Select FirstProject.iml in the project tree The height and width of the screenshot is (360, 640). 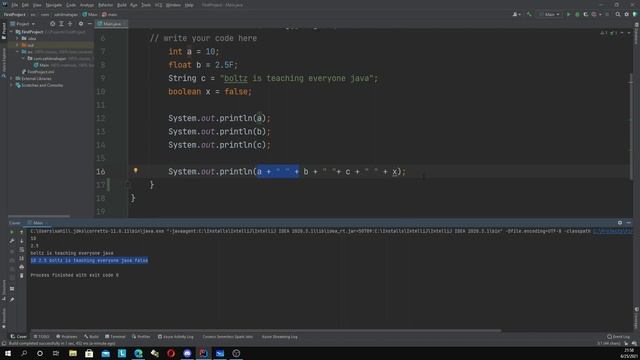[x=40, y=72]
